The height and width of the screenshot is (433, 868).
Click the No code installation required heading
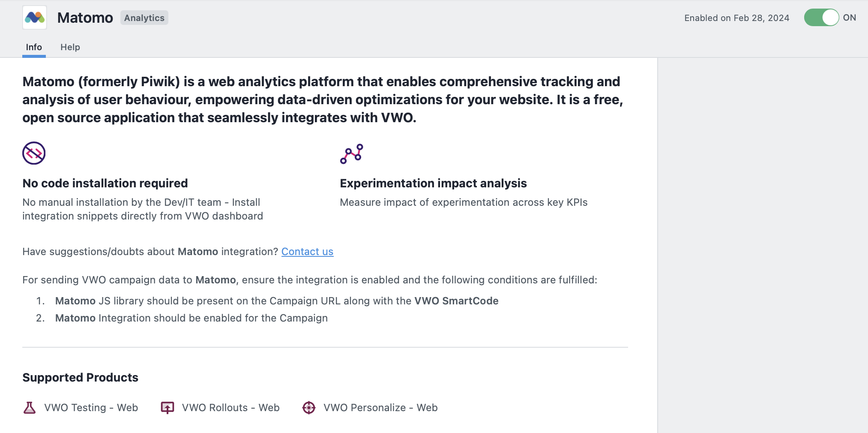click(x=105, y=183)
